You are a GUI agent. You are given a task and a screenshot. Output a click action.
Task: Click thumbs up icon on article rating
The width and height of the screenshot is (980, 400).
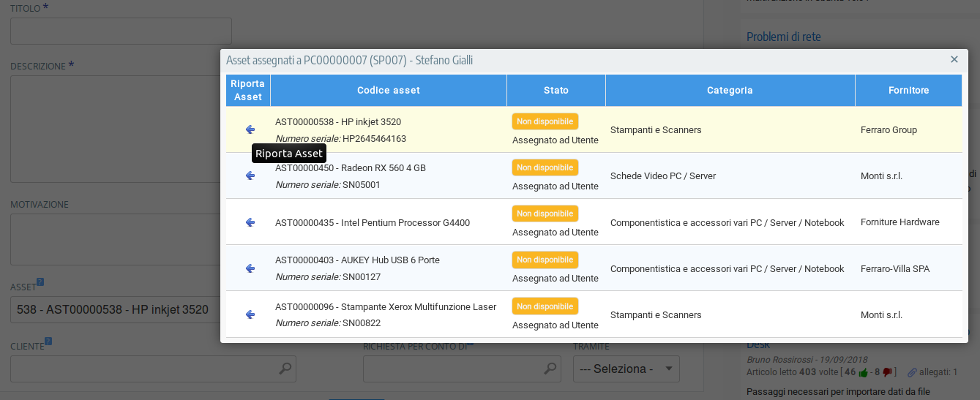click(x=864, y=372)
